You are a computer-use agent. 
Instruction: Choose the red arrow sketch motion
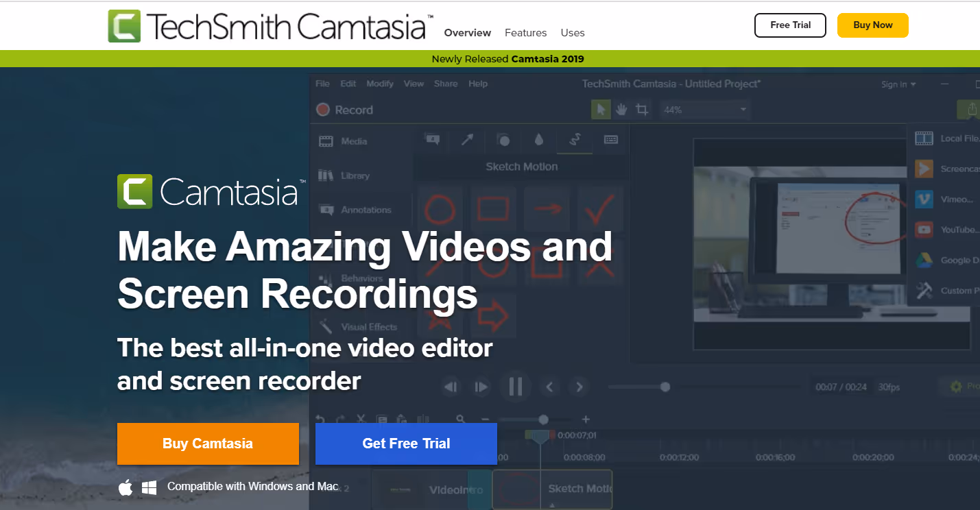[x=547, y=209]
